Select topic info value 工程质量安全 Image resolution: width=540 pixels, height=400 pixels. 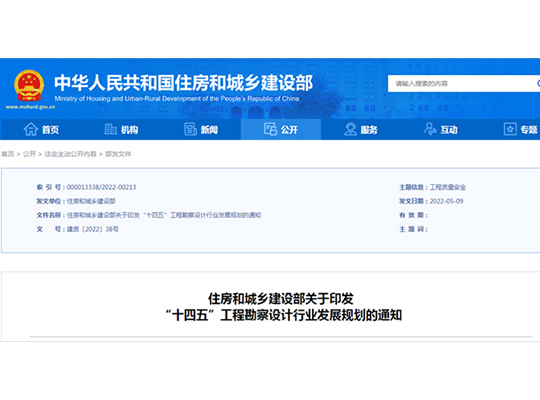[448, 187]
